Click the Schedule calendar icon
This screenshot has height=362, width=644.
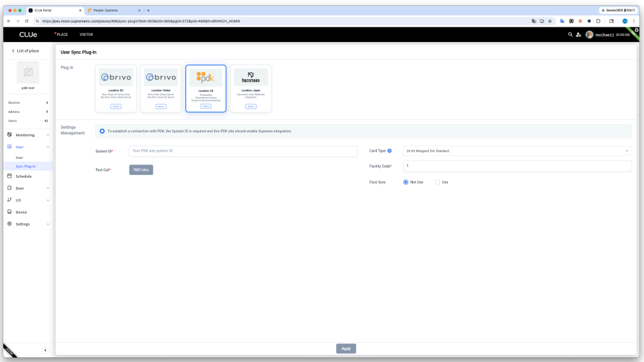coord(9,176)
